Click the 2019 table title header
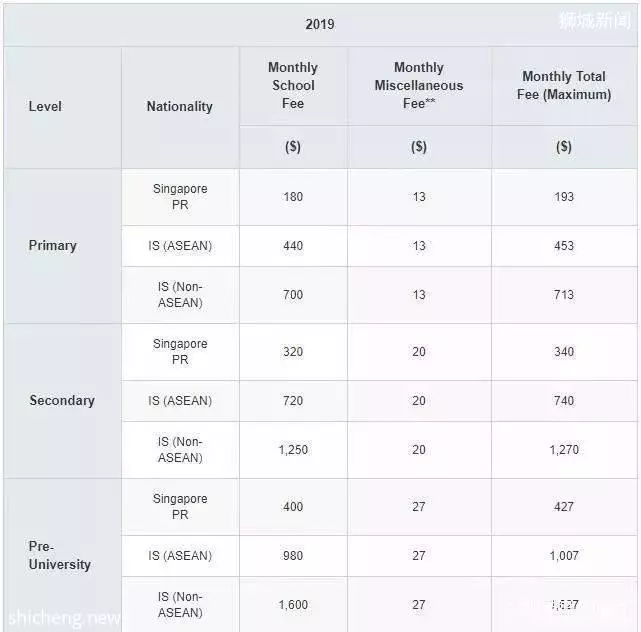 click(320, 24)
